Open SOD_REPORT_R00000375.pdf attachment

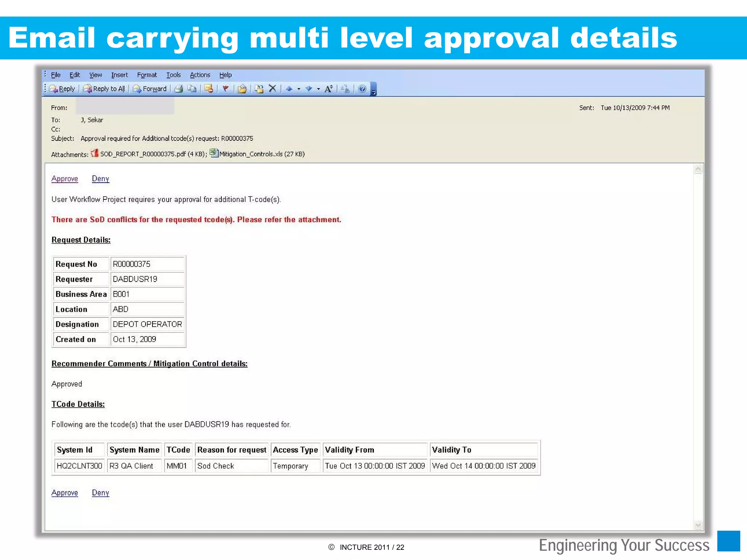(154, 154)
